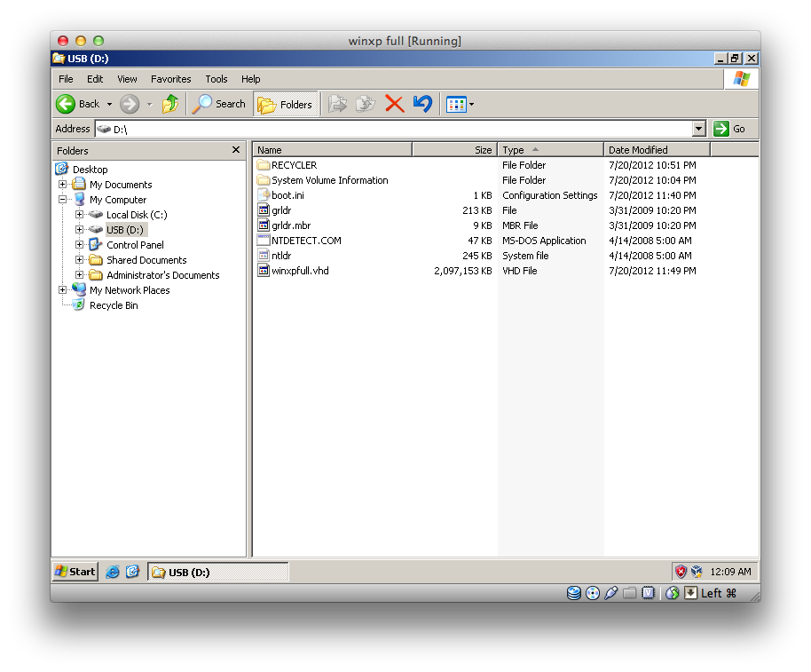Select Desktop in the folder tree
Image resolution: width=811 pixels, height=672 pixels.
click(x=90, y=170)
